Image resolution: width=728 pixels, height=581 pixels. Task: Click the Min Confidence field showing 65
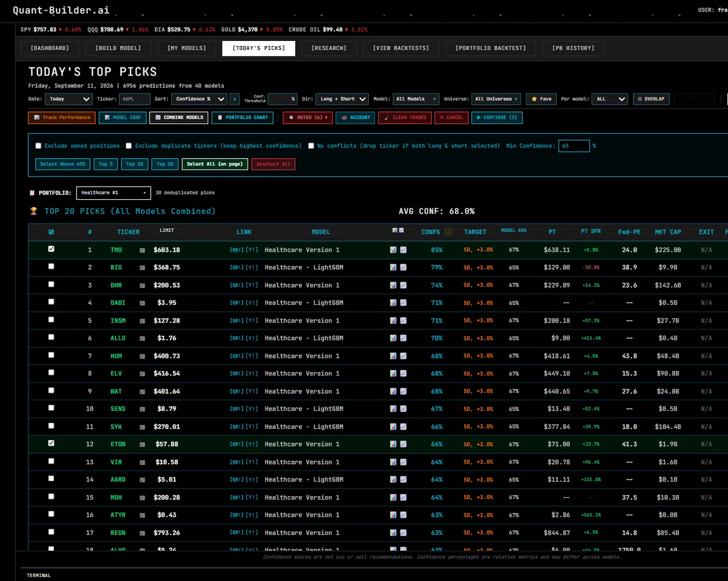pyautogui.click(x=574, y=146)
